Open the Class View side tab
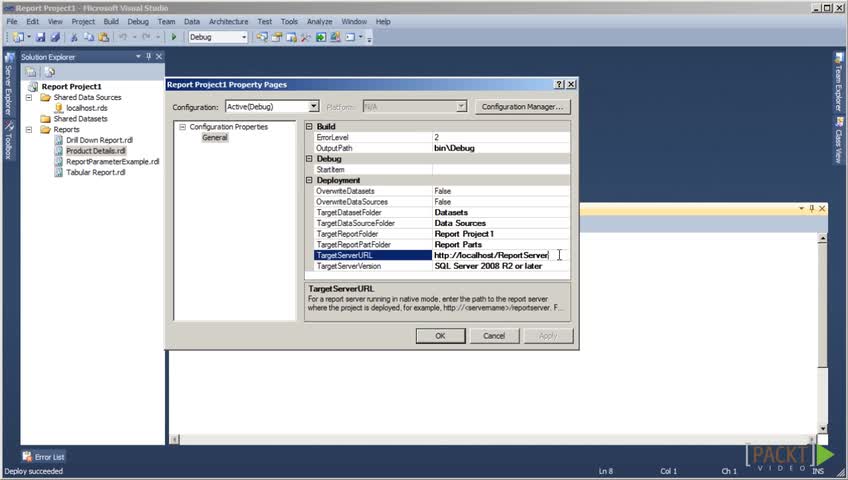 click(839, 141)
